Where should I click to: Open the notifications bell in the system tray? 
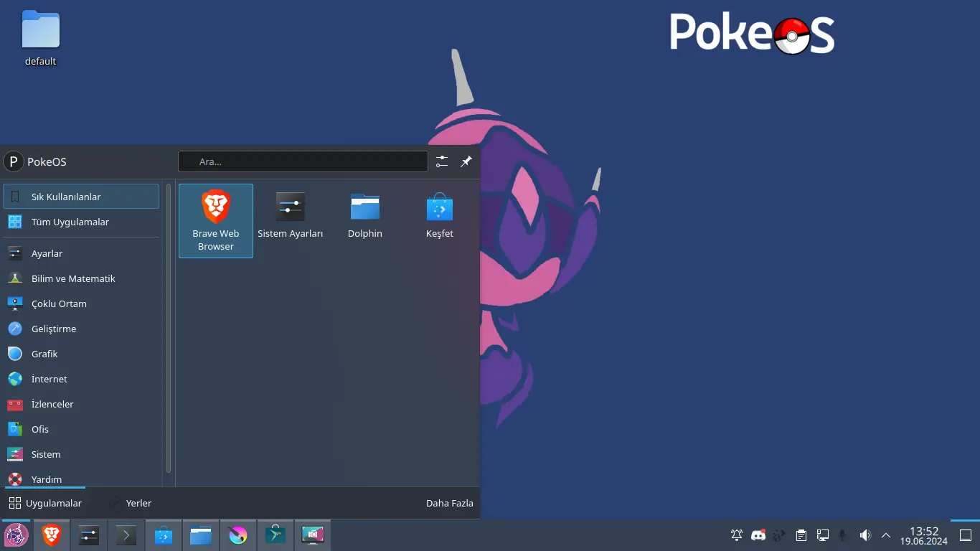737,535
